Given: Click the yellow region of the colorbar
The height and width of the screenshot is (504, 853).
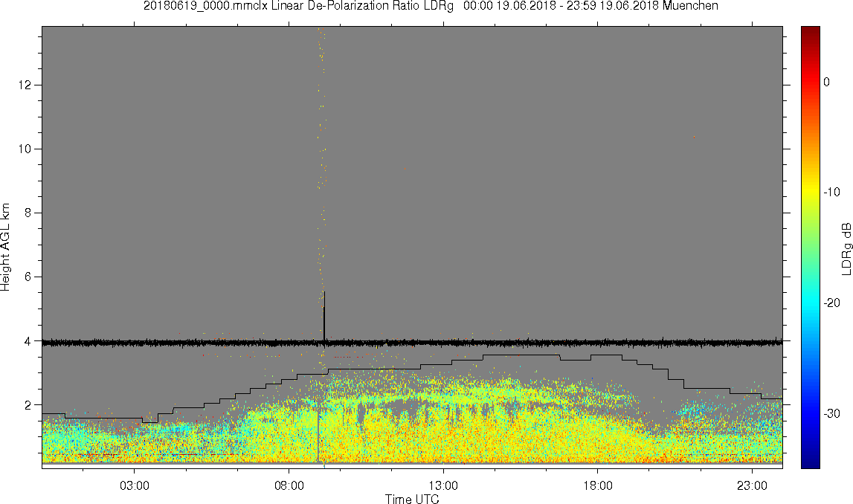Looking at the screenshot, I should pos(810,190).
